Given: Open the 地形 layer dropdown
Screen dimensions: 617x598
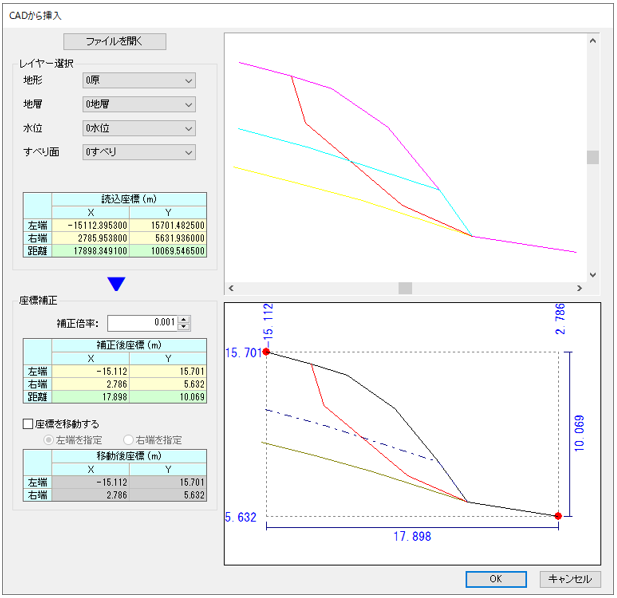Looking at the screenshot, I should (x=139, y=81).
